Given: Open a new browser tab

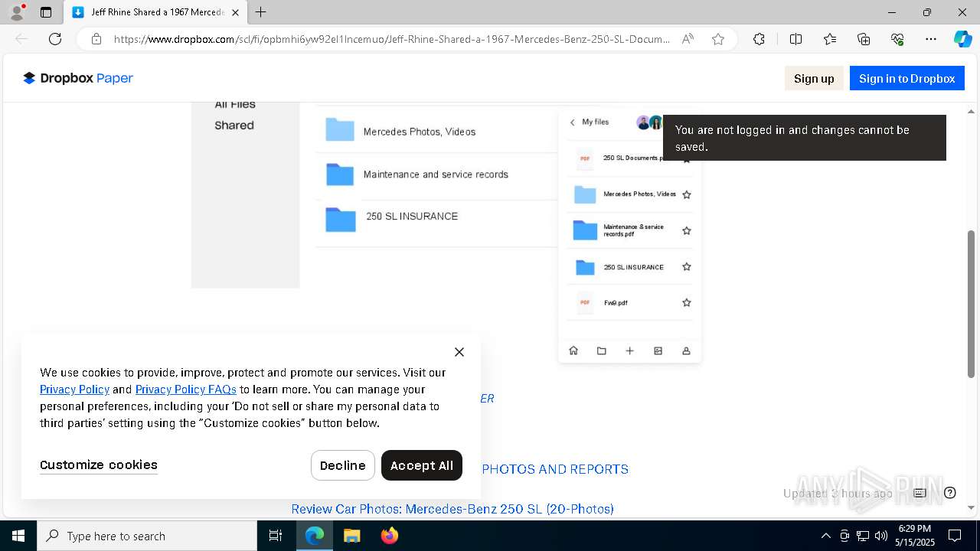Looking at the screenshot, I should point(261,12).
